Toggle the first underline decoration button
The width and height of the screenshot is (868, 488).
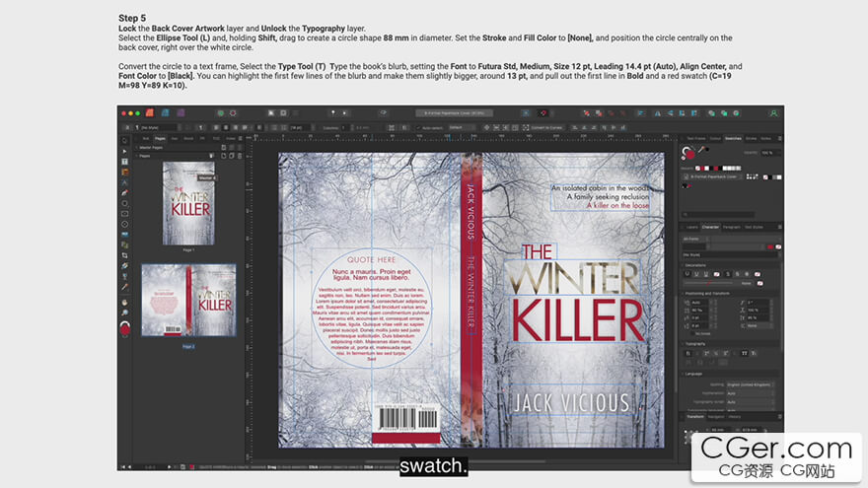pos(687,274)
